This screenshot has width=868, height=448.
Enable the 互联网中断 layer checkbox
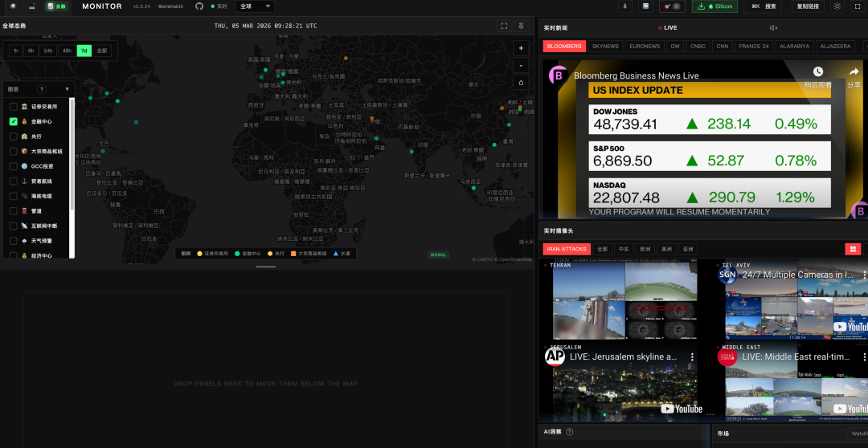tap(14, 226)
